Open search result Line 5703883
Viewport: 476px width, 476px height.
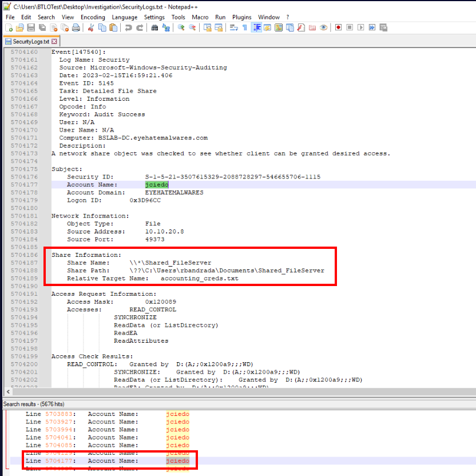[107, 414]
